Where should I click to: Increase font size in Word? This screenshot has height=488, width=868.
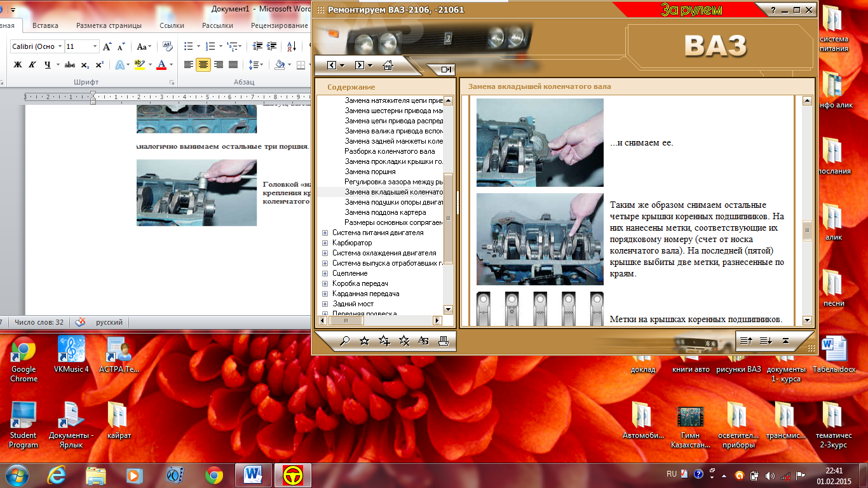[x=107, y=46]
